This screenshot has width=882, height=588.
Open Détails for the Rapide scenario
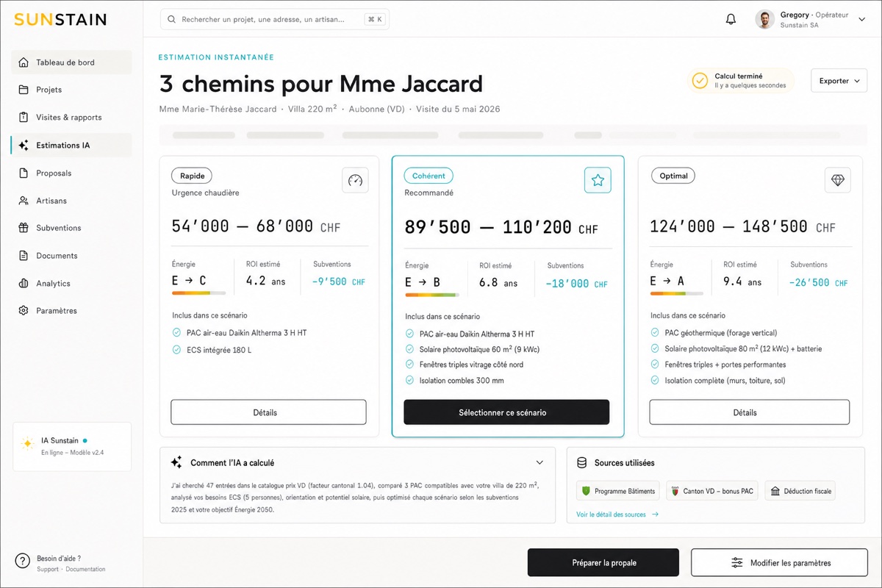pos(268,412)
